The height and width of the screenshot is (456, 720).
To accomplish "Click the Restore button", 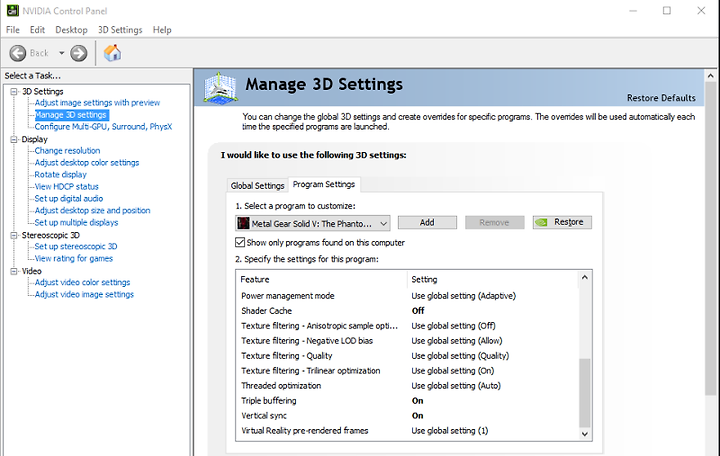I will tap(562, 222).
